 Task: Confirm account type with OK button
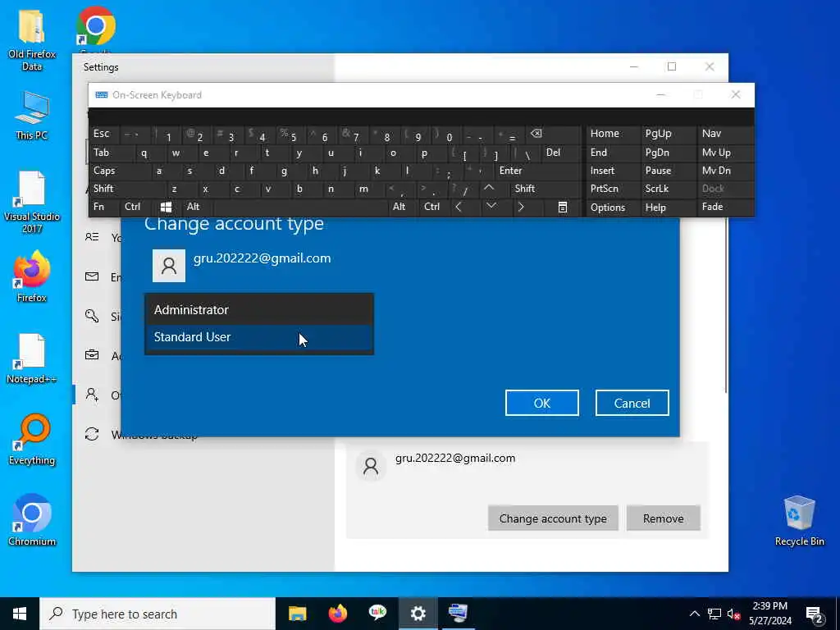pos(541,403)
